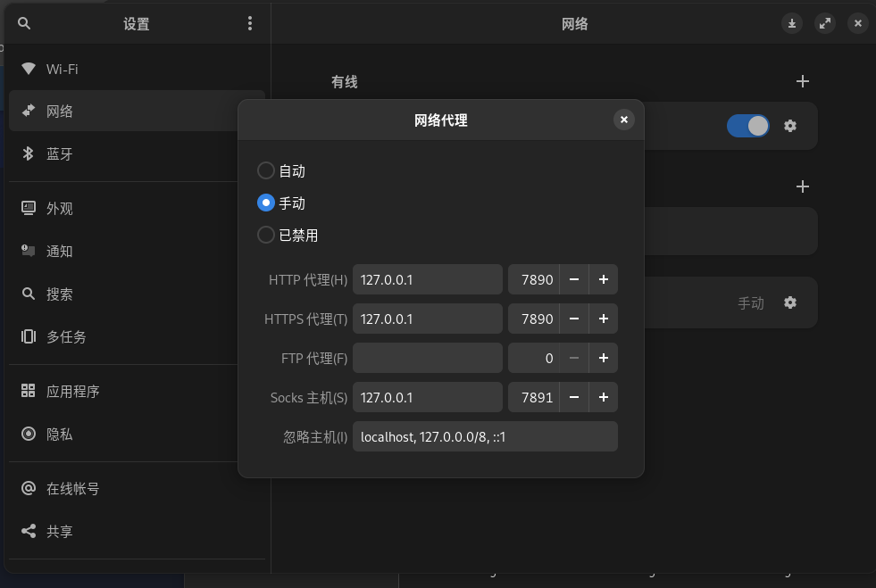Click the 忽略主机 text field

485,436
